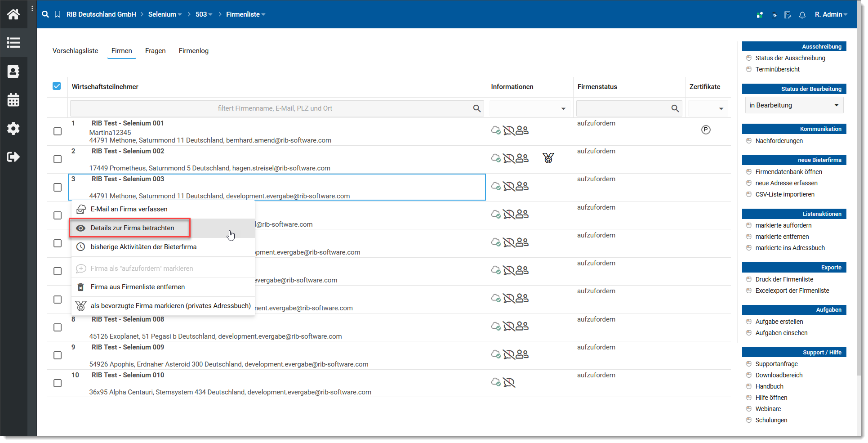Viewport: 868px width, 443px height.
Task: Click 'markierte auffordern' link
Action: click(x=783, y=225)
